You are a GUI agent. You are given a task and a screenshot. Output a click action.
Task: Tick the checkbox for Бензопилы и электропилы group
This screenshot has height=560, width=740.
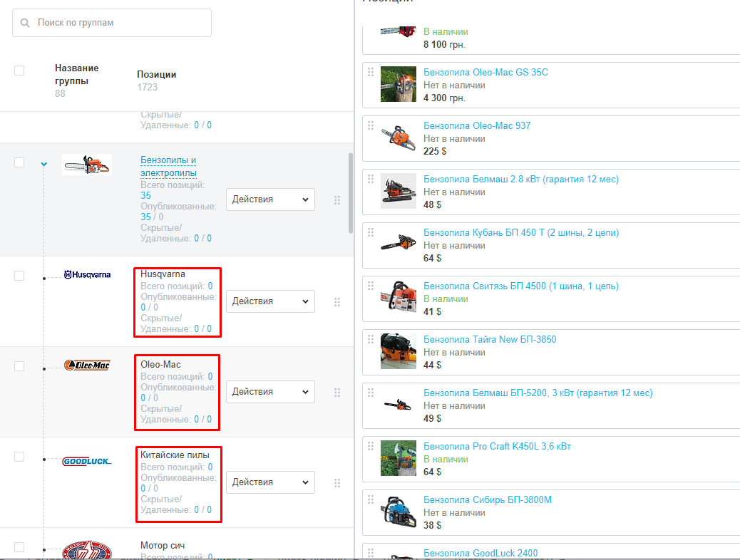click(19, 162)
